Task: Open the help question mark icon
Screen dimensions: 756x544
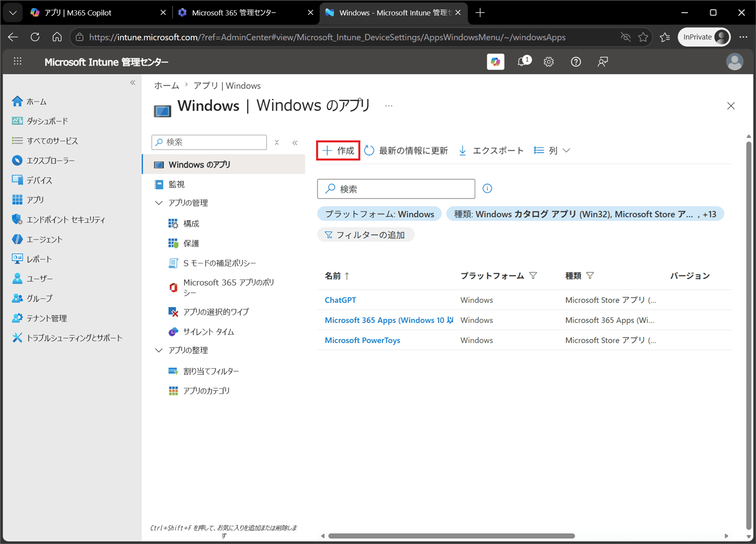Action: (x=576, y=61)
